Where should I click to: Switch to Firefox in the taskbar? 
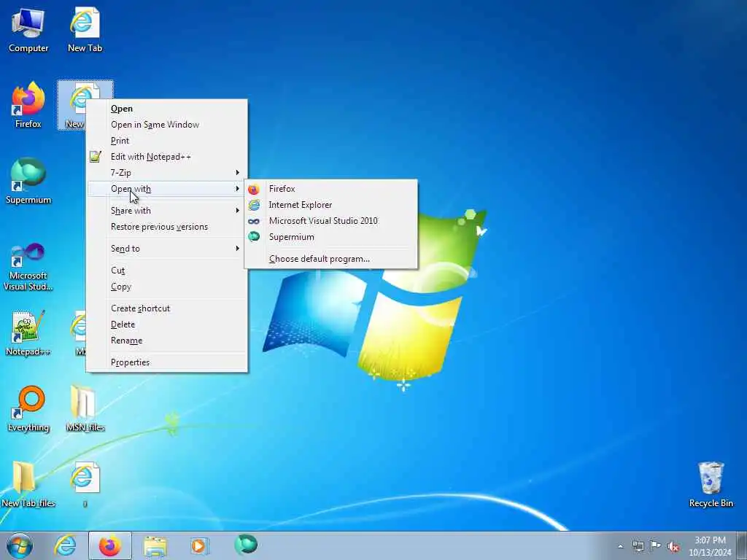110,545
